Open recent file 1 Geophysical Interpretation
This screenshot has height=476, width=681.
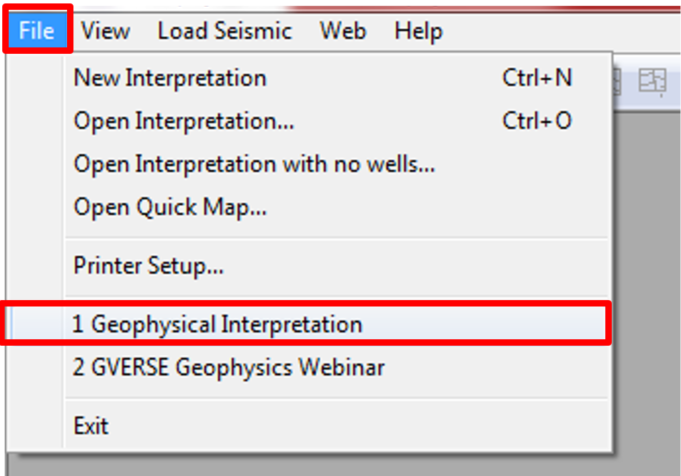click(x=217, y=324)
